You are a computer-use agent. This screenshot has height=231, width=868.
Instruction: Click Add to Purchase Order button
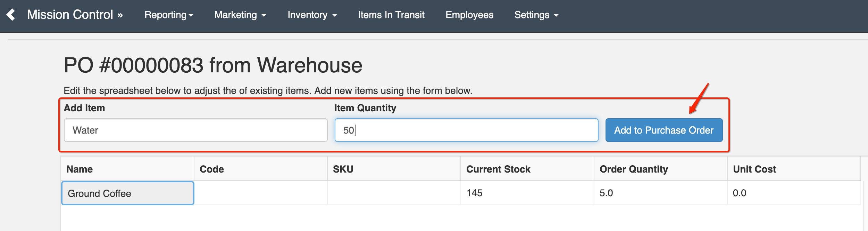click(664, 130)
